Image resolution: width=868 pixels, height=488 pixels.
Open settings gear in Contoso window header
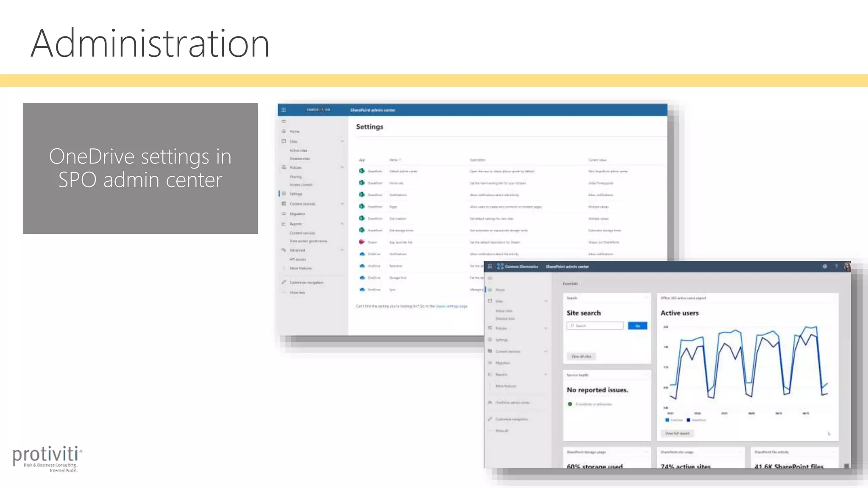point(825,266)
